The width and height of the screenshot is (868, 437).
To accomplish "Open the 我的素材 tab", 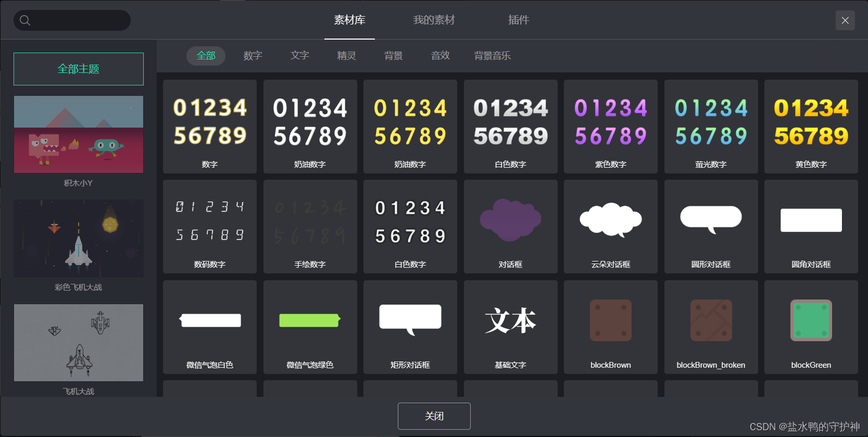I will (x=434, y=20).
